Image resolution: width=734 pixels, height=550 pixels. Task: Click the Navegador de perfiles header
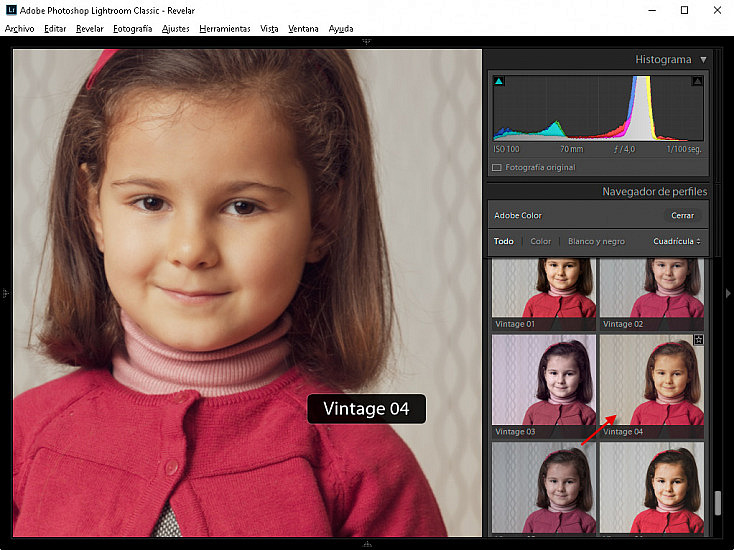[x=654, y=192]
